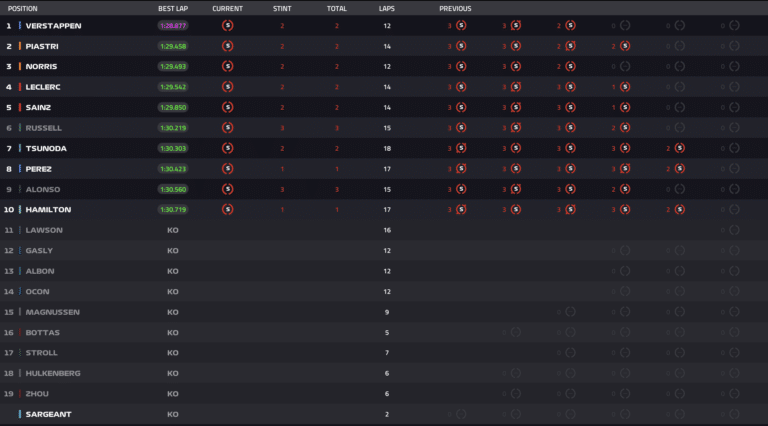This screenshot has width=768, height=426.
Task: Click Hamilton's current soft tyre icon
Action: 227,210
